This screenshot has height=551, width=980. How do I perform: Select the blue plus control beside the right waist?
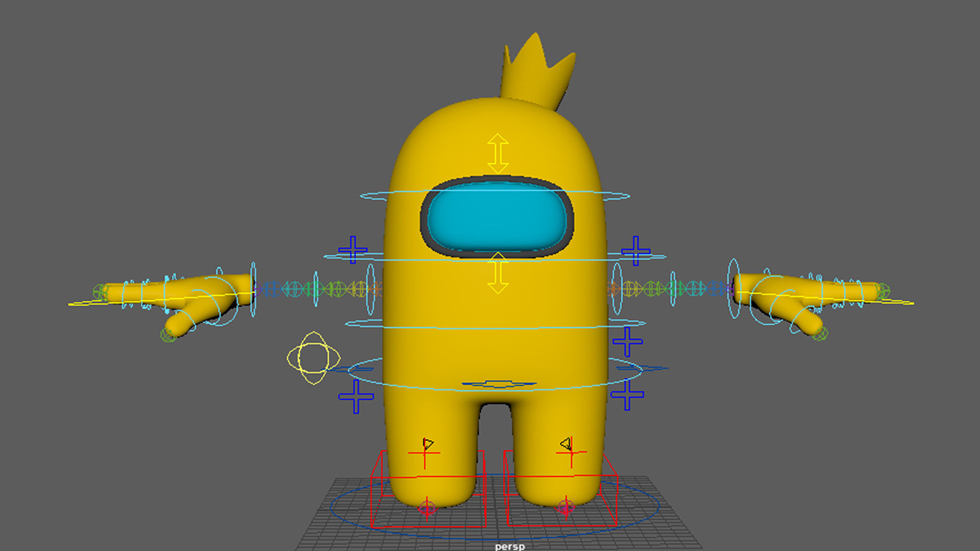[x=627, y=341]
